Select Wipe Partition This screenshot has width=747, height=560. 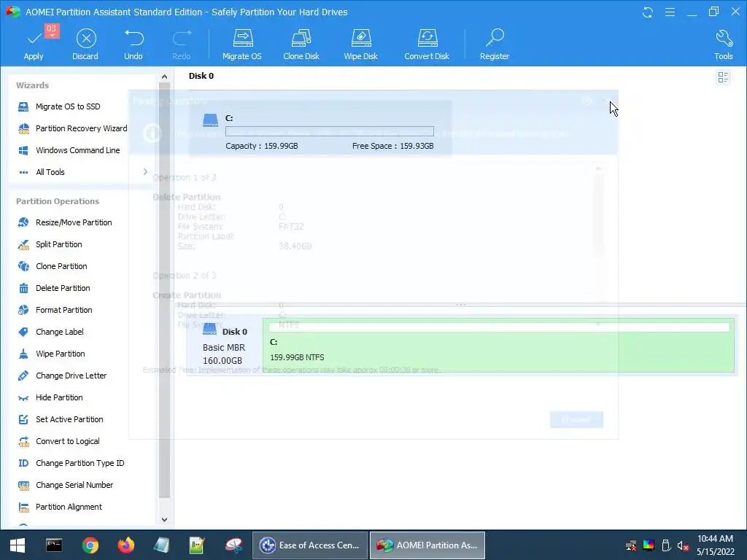coord(51,354)
